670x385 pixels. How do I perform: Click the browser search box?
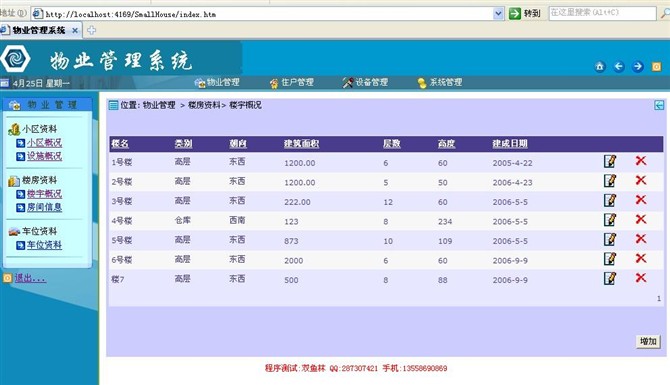click(602, 13)
